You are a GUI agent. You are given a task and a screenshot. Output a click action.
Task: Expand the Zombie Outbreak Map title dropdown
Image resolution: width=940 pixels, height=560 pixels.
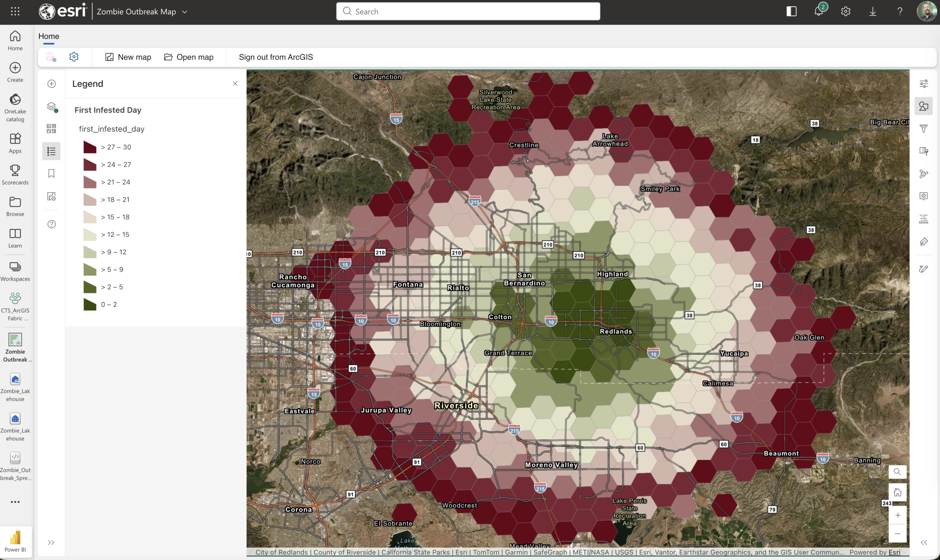(x=185, y=12)
